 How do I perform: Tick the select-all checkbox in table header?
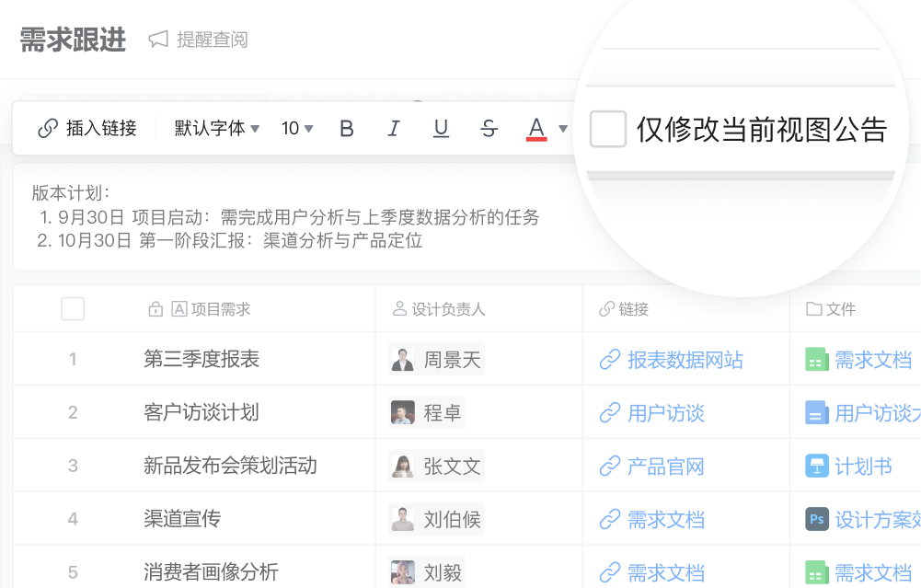click(x=73, y=309)
